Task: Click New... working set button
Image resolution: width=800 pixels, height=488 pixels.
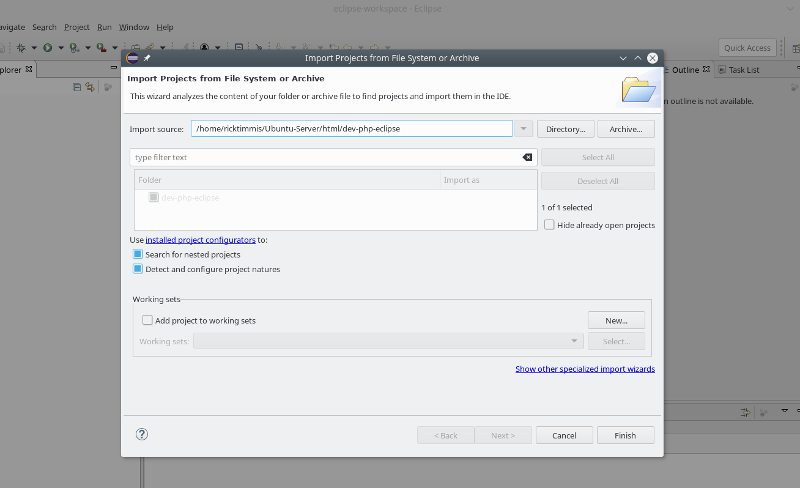Action: [616, 321]
